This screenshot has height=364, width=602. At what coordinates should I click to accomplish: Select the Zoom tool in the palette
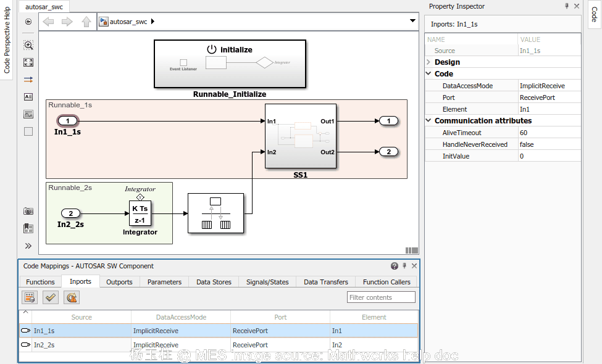(28, 45)
